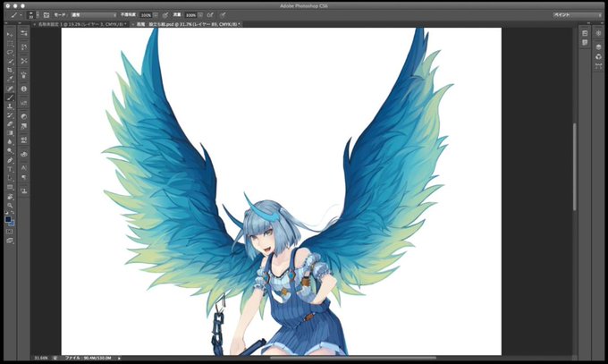Select the Pen tool
This screenshot has height=364, width=608.
pyautogui.click(x=10, y=160)
